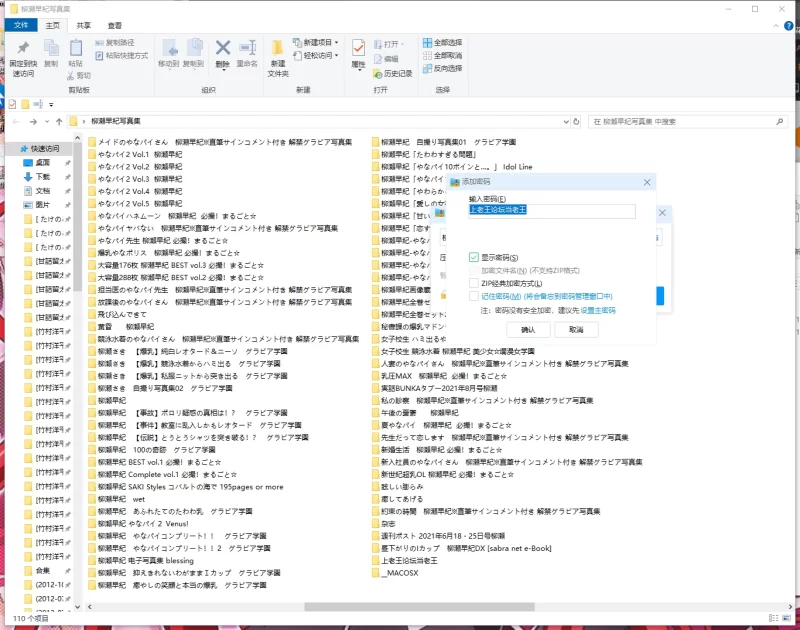800x630 pixels.
Task: Click the Cut (剪切) scissors icon
Action: pos(79,75)
